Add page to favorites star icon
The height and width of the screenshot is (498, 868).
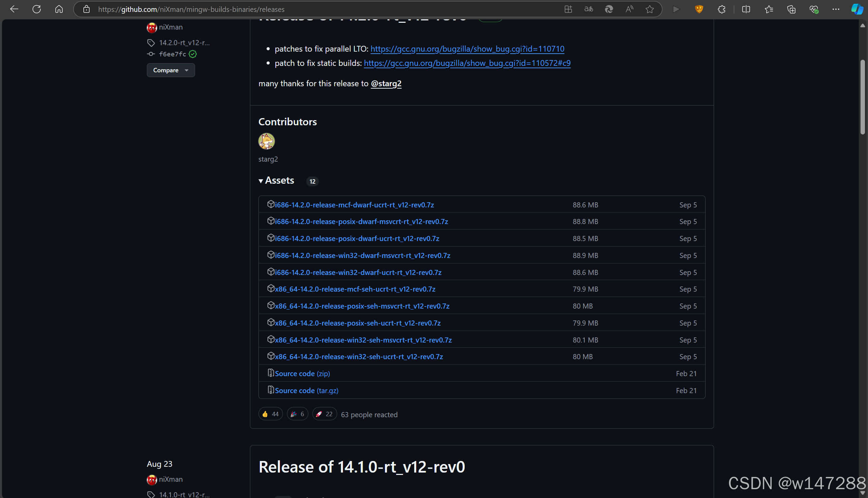[x=650, y=9]
